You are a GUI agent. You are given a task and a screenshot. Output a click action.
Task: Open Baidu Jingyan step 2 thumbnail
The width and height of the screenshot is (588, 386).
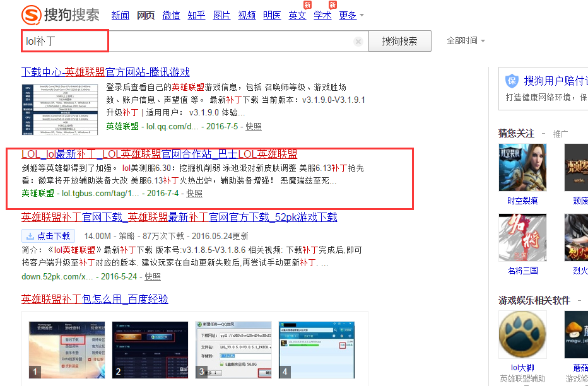pos(150,350)
